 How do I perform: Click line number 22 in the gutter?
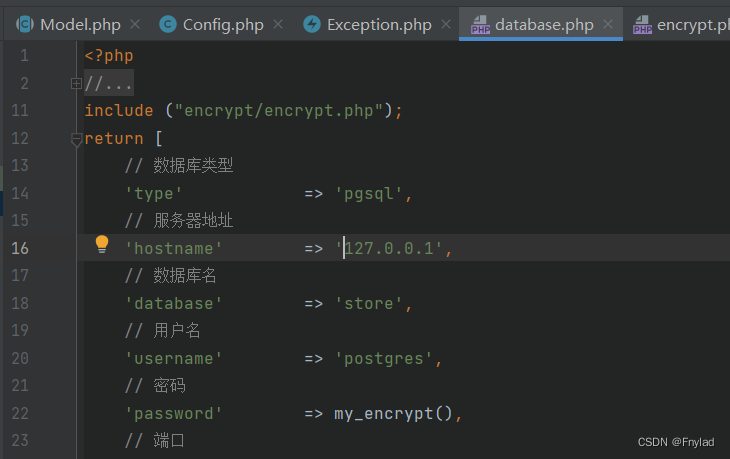click(23, 413)
